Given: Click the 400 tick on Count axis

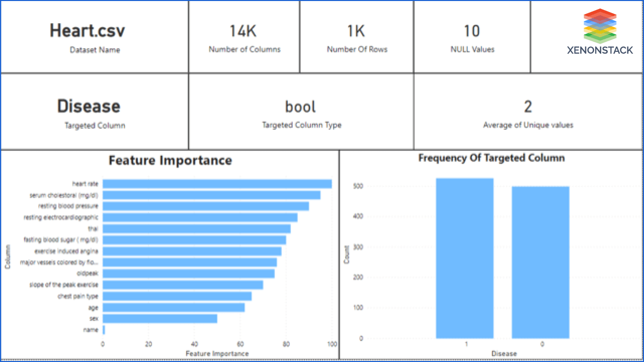Looking at the screenshot, I should pyautogui.click(x=358, y=216).
